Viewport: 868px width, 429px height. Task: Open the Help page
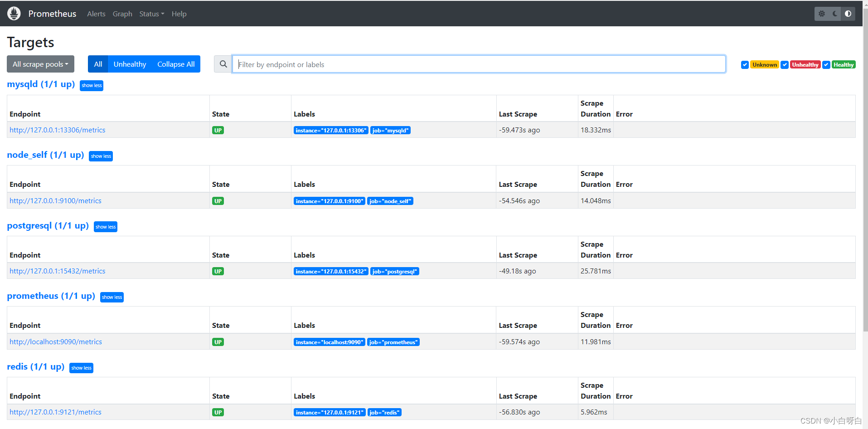pos(179,14)
